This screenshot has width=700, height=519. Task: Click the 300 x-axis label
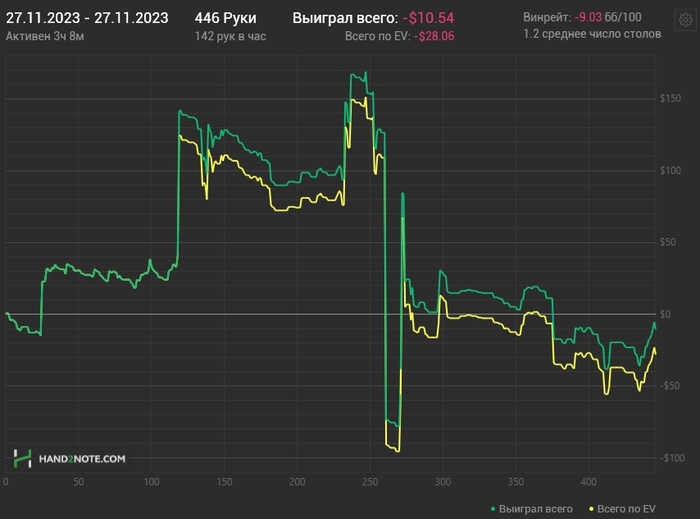click(x=443, y=482)
